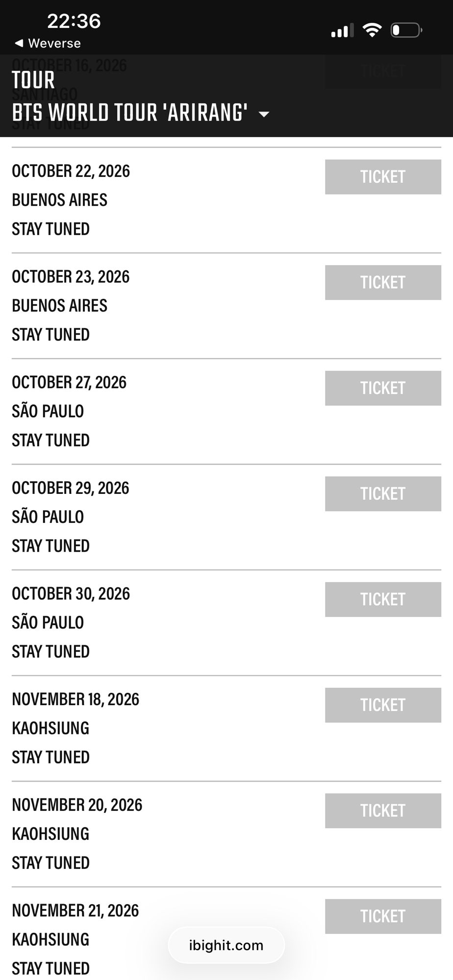Select the October 27, 2026 date text
This screenshot has height=980, width=453.
[69, 382]
